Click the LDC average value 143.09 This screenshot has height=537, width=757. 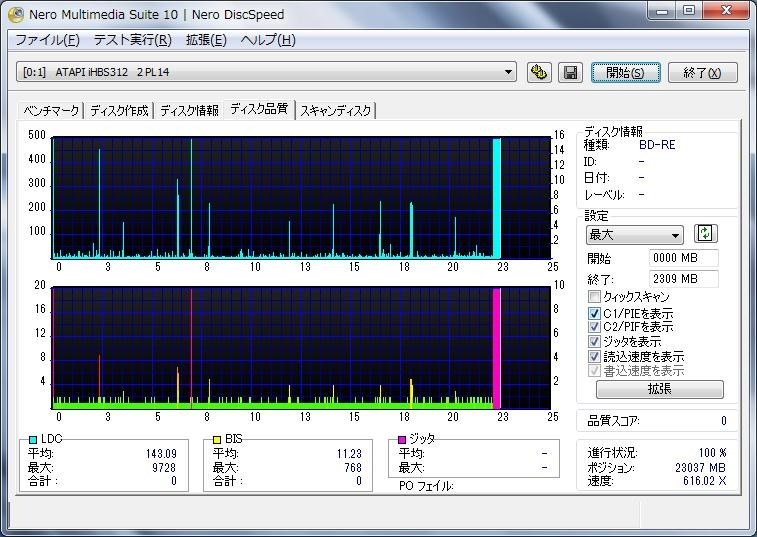(161, 454)
